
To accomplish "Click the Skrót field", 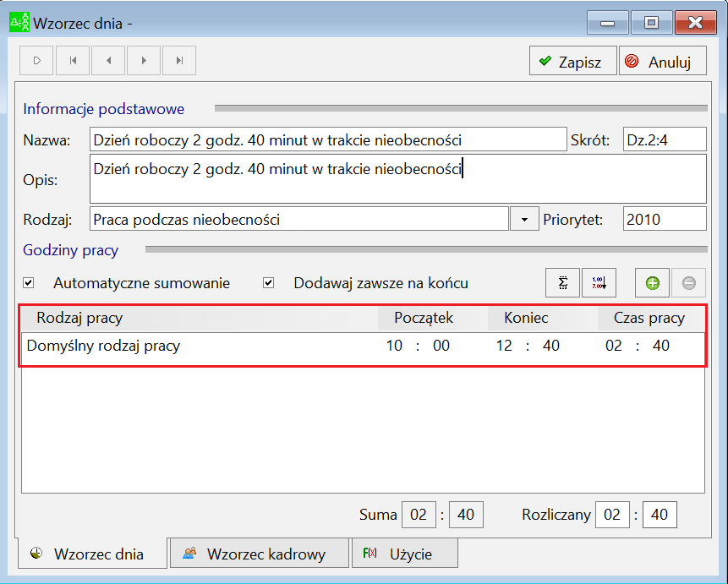I will point(665,139).
